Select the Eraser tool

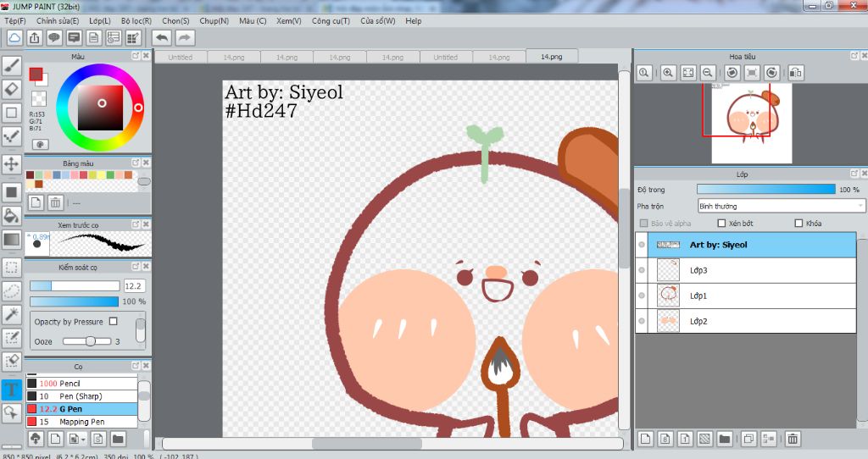click(12, 89)
